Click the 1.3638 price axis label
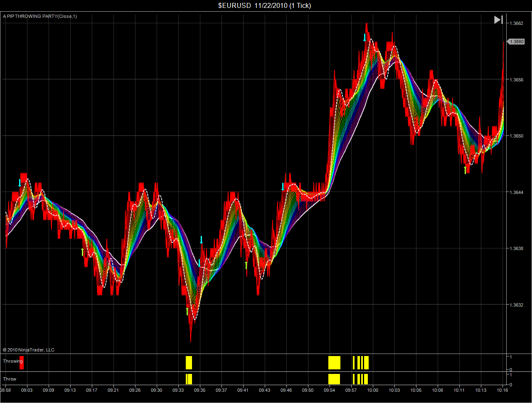The height and width of the screenshot is (403, 532). point(517,248)
